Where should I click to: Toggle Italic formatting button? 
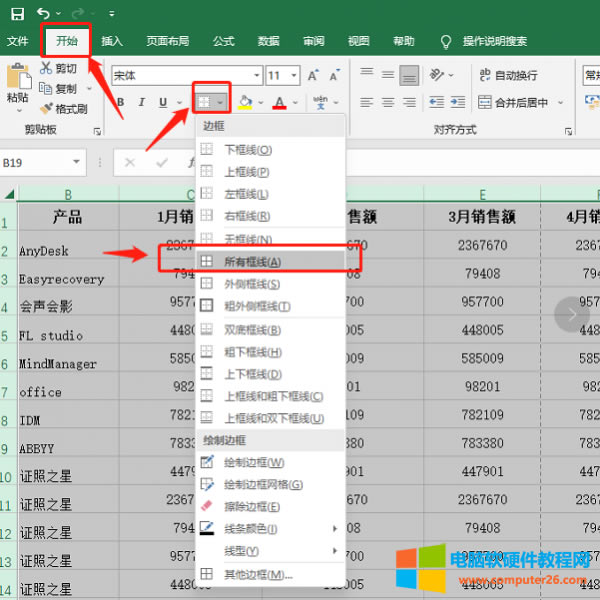[141, 102]
